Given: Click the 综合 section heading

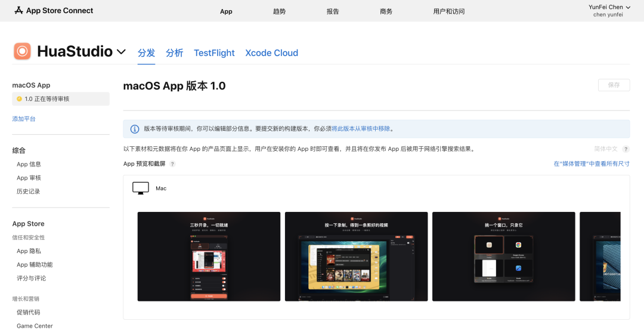Looking at the screenshot, I should pyautogui.click(x=19, y=150).
